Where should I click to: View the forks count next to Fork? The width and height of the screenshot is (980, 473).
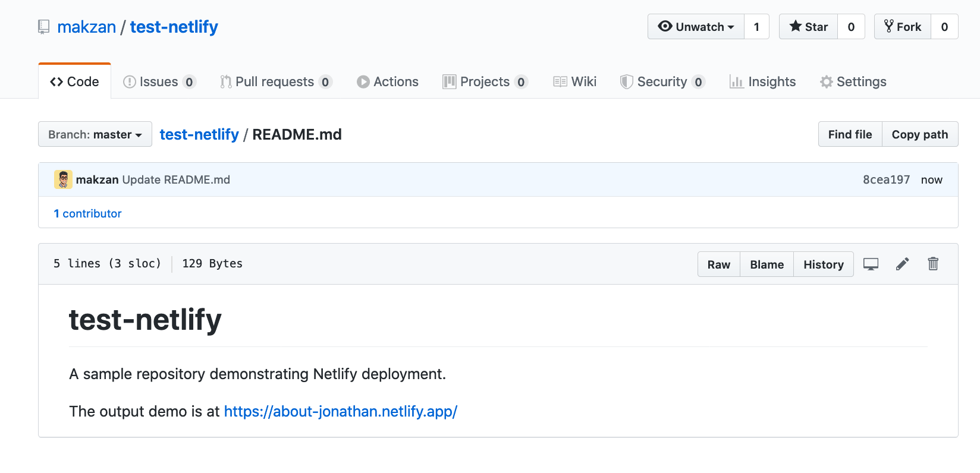click(x=944, y=27)
